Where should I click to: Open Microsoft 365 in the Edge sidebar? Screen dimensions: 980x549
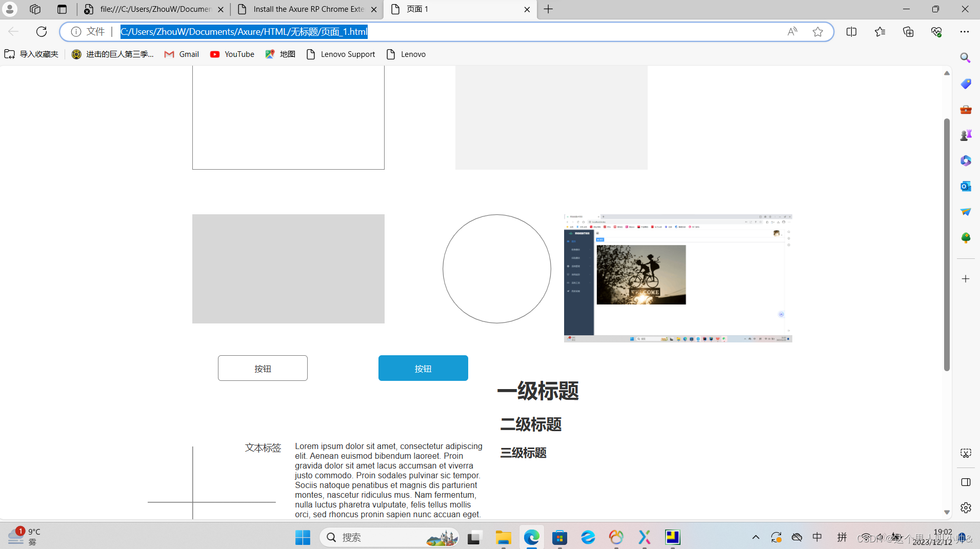(966, 160)
